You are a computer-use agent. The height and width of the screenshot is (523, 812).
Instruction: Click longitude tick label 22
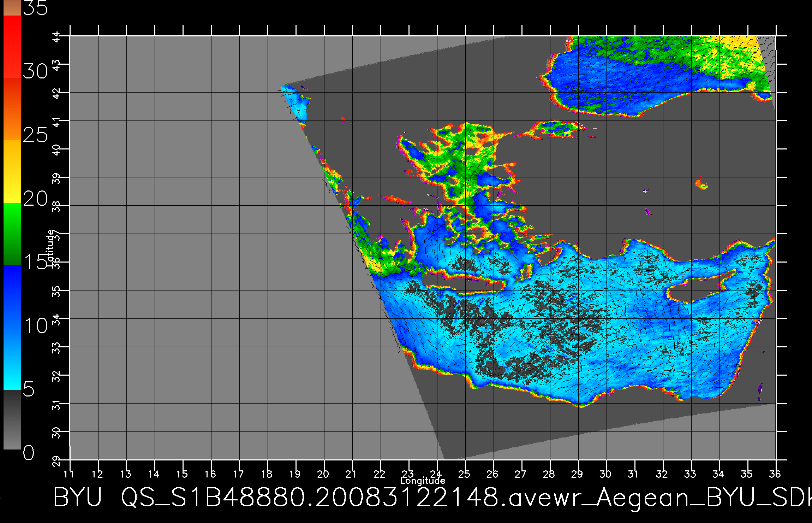[379, 474]
